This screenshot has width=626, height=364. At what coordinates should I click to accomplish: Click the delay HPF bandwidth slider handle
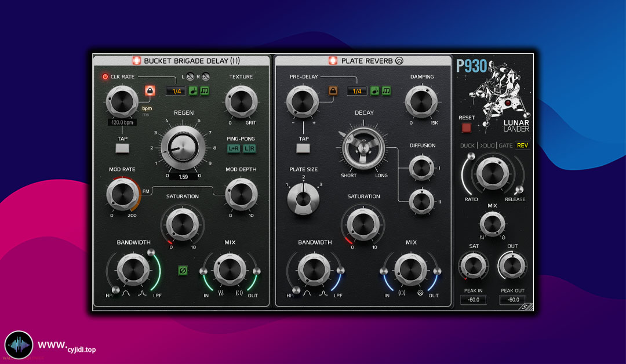pos(115,289)
